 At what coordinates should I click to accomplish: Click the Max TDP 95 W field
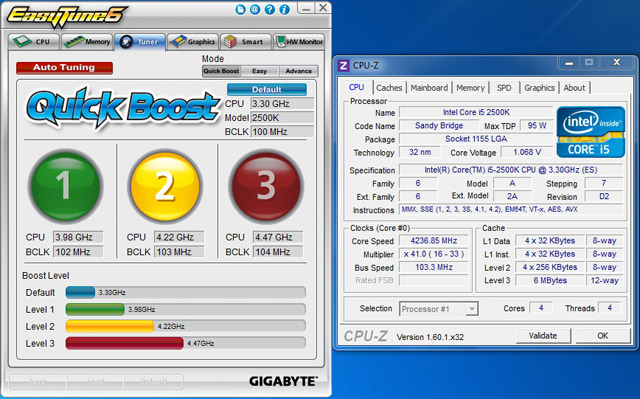click(537, 126)
